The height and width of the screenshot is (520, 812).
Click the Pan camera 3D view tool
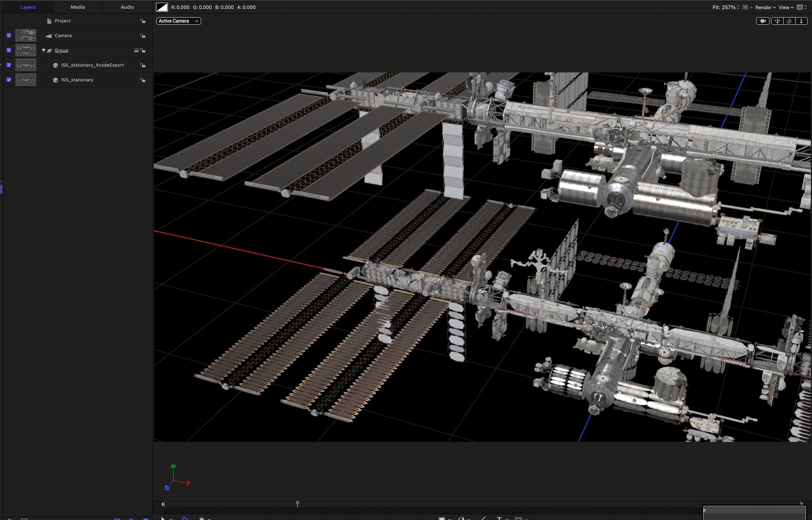tap(777, 21)
